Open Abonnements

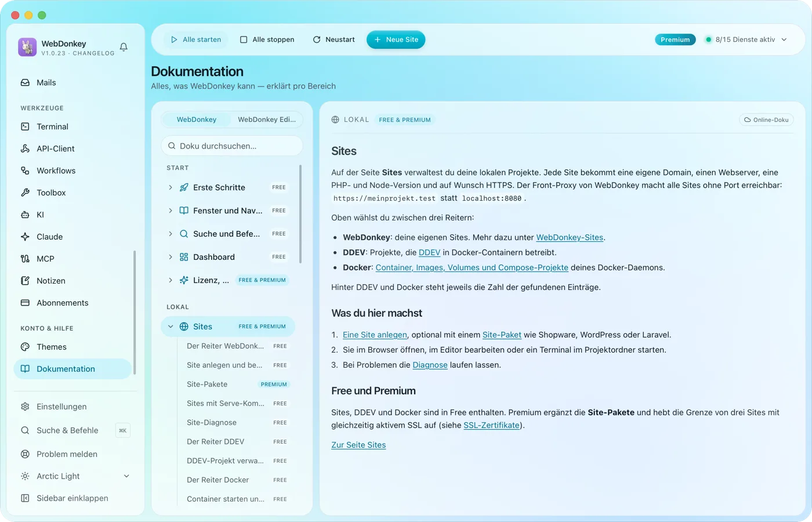click(x=72, y=303)
